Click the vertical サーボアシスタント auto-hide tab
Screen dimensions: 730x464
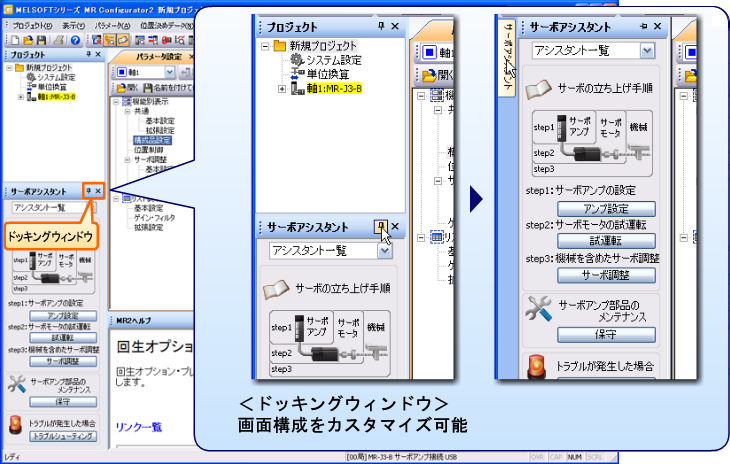pos(508,57)
